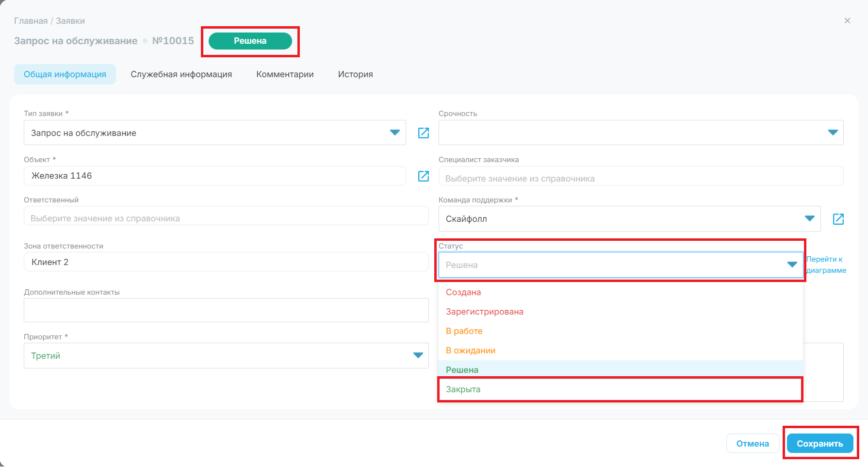868x467 pixels.
Task: Expand the Приоритет dropdown showing Третий
Action: [x=418, y=355]
